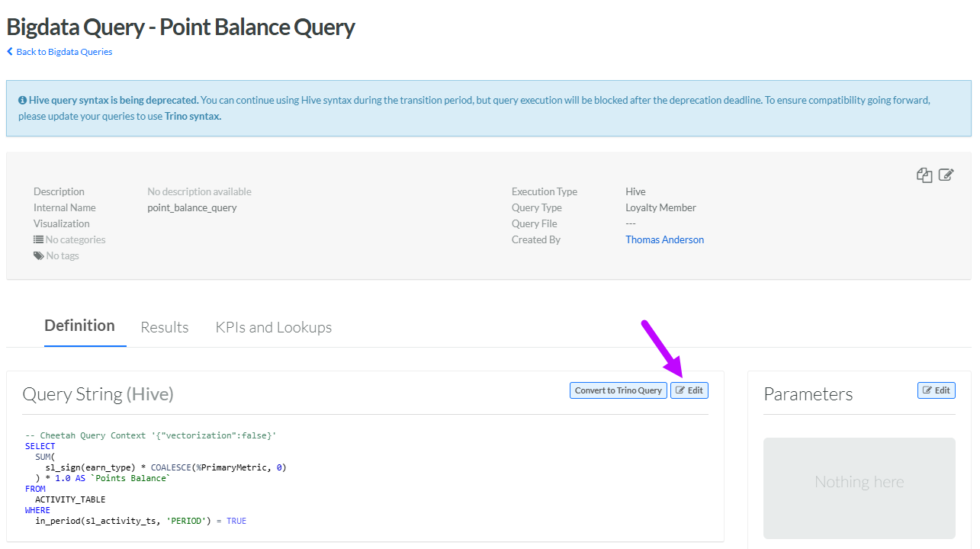Screen dimensions: 980x549
Task: Click the in_period WHERE condition line
Action: pos(141,521)
